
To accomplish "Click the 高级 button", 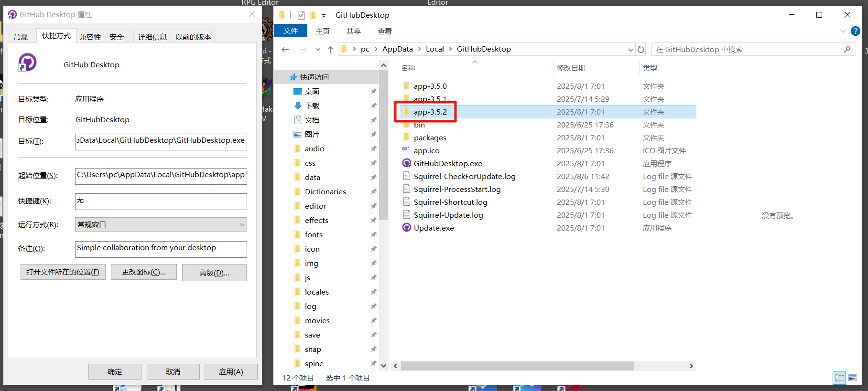I will tap(214, 273).
